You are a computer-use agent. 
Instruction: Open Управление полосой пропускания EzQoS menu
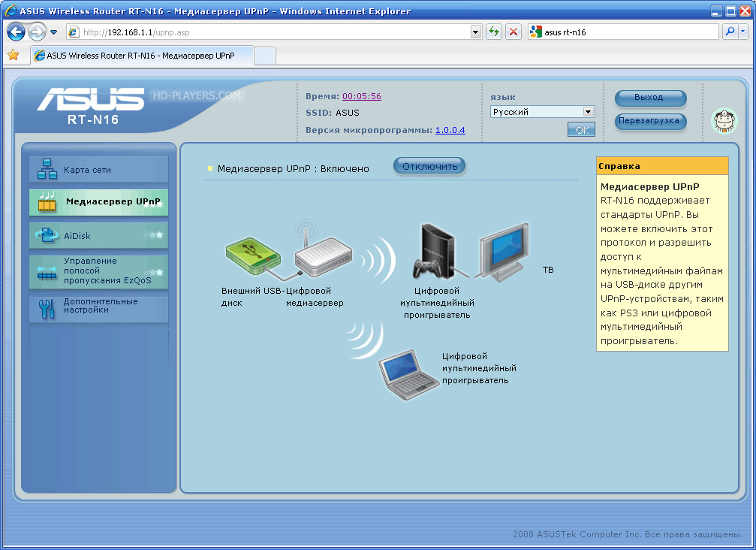pyautogui.click(x=99, y=270)
